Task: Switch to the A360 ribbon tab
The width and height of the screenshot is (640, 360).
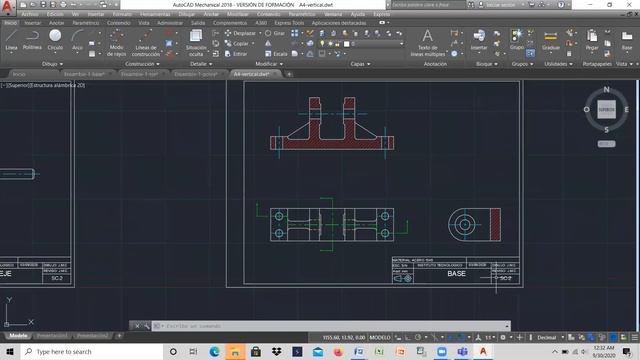Action: 261,23
